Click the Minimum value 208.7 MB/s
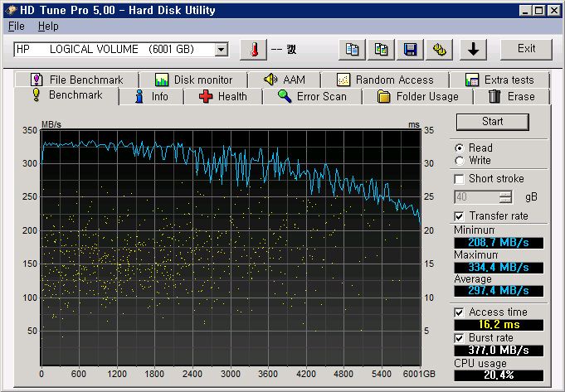This screenshot has height=392, width=565. point(499,243)
